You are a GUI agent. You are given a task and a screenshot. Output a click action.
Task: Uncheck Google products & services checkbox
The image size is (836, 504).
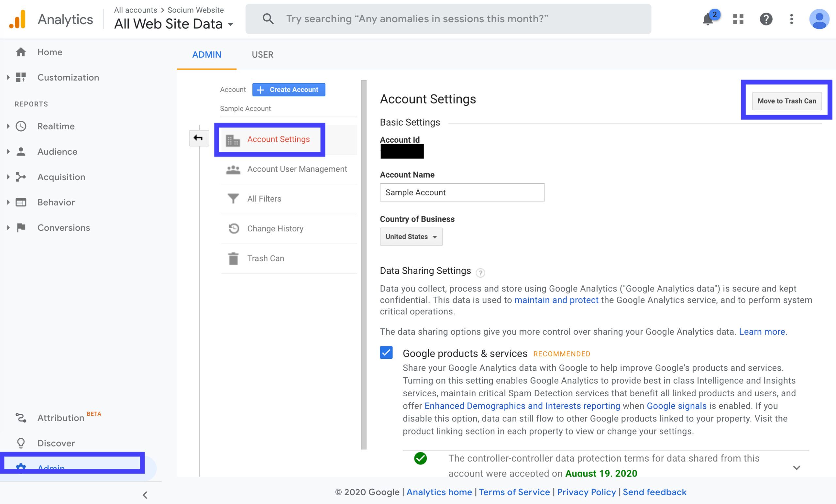tap(386, 353)
